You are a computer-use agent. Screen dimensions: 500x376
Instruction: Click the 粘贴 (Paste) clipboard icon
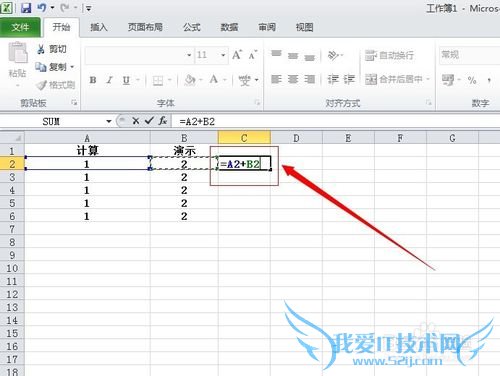tap(18, 53)
